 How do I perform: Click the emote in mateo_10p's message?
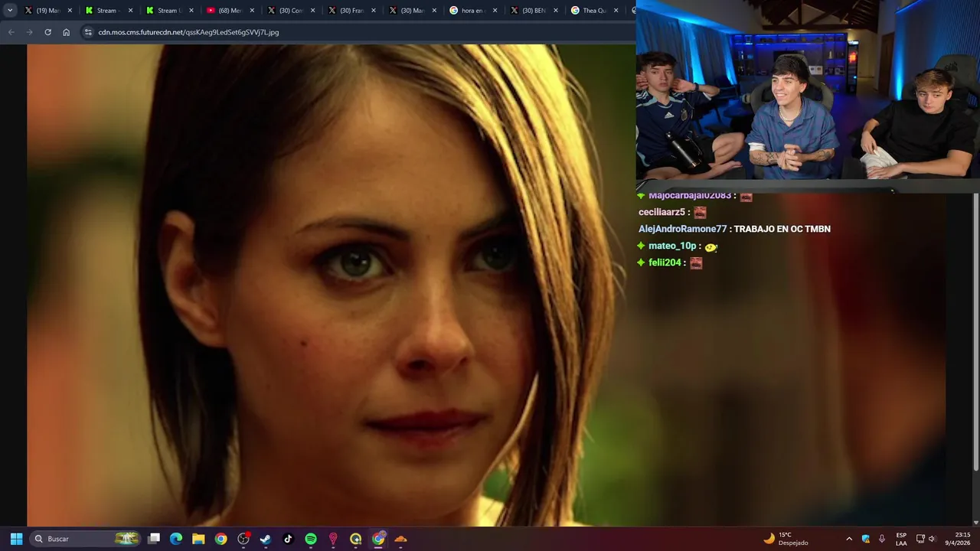(x=710, y=246)
